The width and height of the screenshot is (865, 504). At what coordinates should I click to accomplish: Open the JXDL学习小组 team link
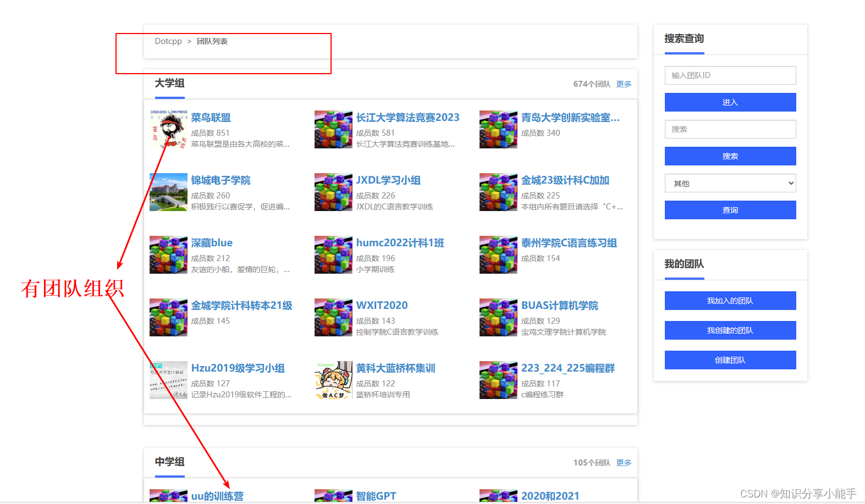click(388, 180)
